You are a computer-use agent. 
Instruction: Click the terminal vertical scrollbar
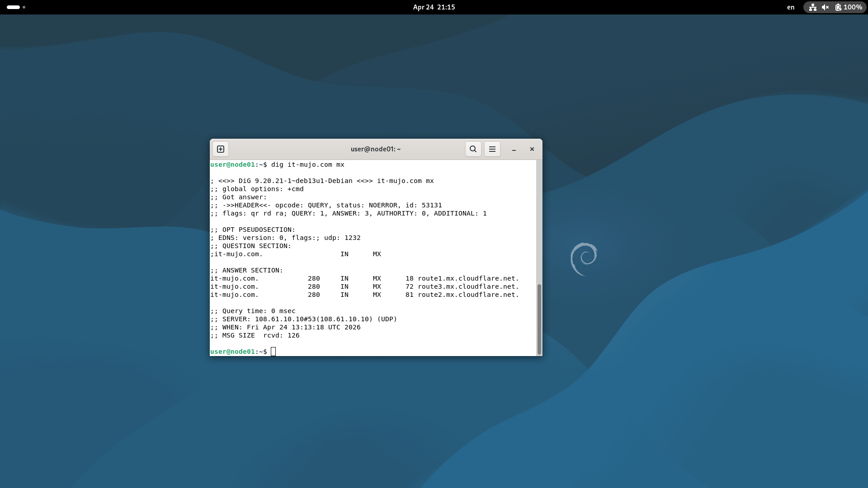point(539,319)
